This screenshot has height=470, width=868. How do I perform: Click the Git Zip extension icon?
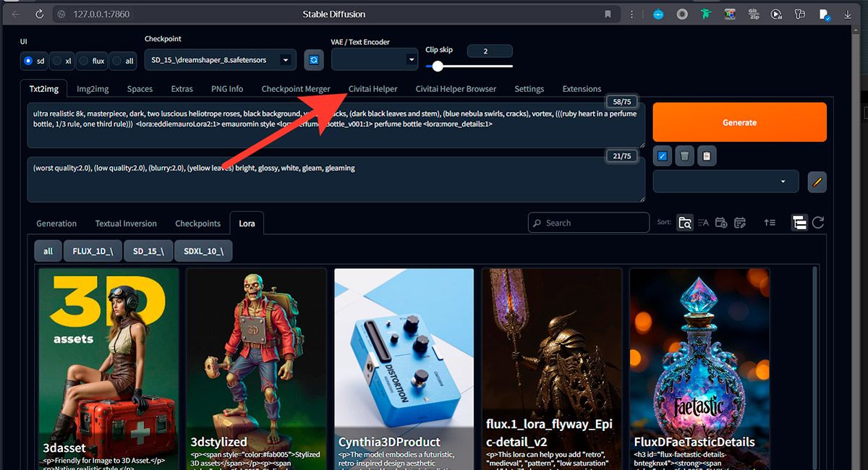click(752, 14)
